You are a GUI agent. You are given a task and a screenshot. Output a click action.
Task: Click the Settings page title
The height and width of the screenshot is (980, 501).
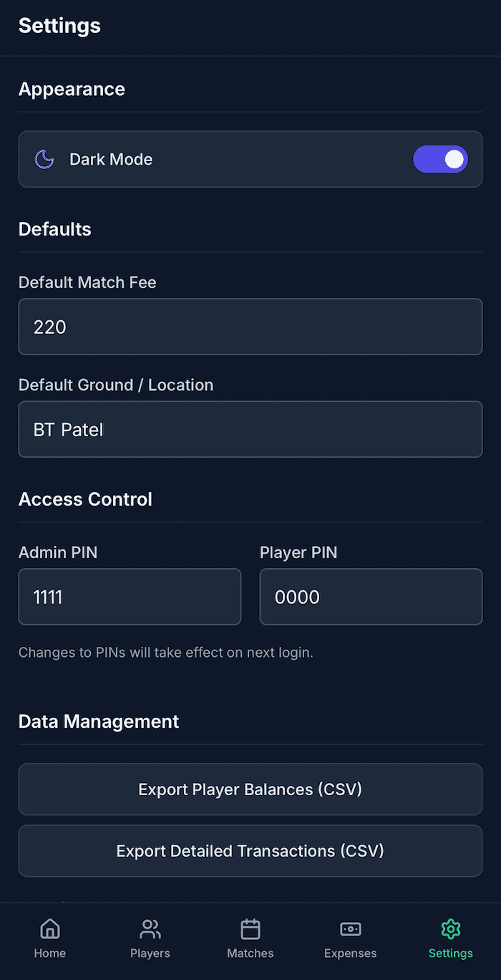(x=59, y=26)
